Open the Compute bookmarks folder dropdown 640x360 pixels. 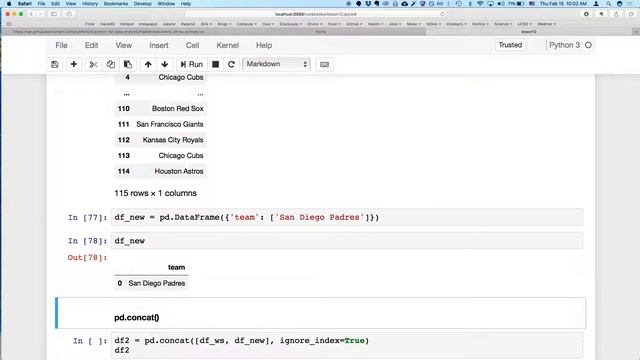click(x=247, y=24)
